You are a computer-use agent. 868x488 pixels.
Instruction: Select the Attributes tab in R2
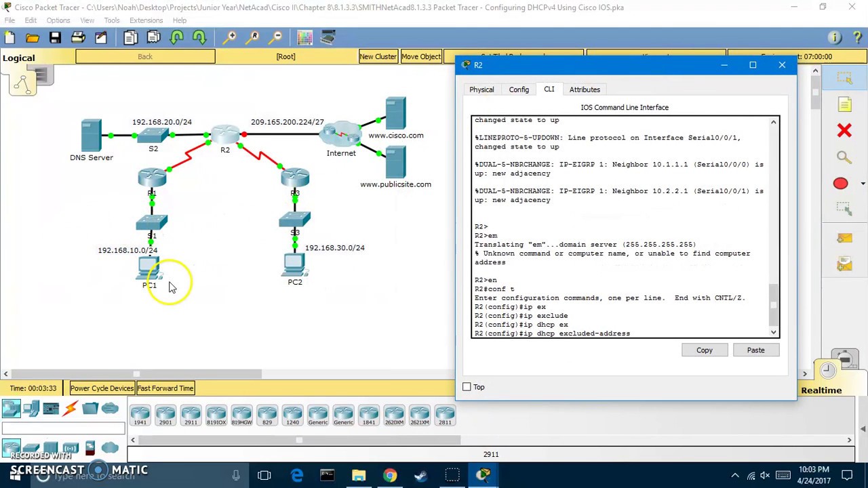click(x=585, y=89)
